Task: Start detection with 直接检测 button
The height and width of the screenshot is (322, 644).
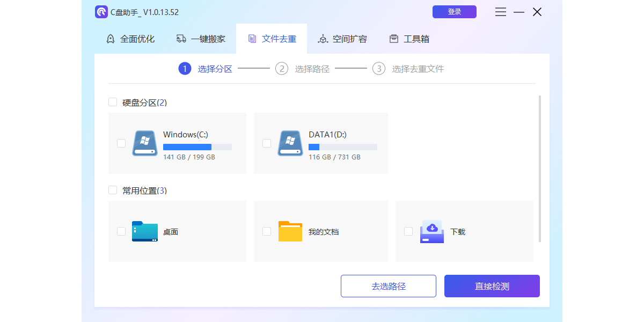Action: tap(492, 286)
